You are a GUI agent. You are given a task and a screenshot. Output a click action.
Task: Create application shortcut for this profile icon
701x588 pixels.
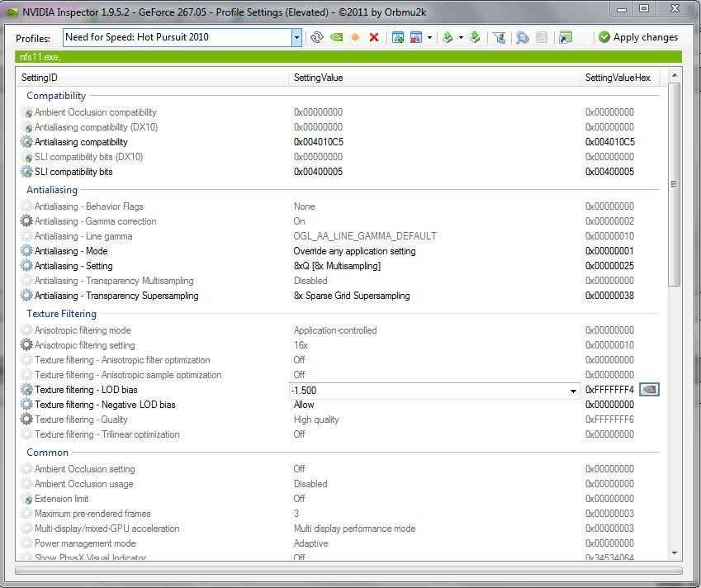coord(565,37)
